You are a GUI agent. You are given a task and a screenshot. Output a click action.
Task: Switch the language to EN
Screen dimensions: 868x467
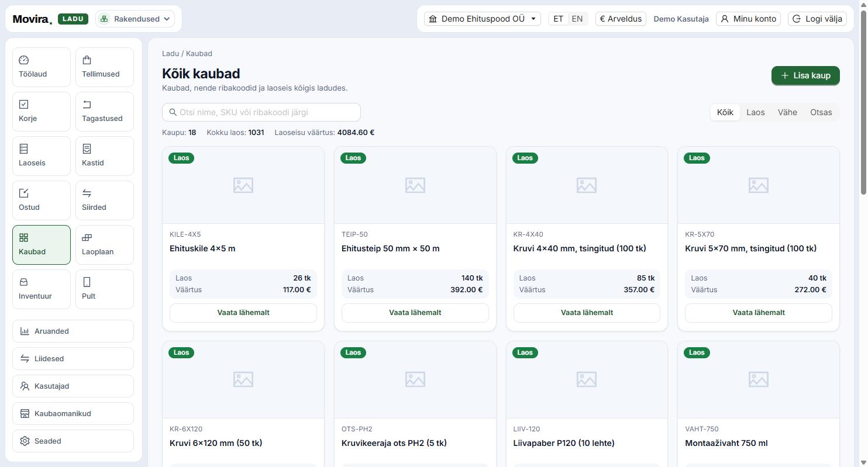pyautogui.click(x=577, y=19)
